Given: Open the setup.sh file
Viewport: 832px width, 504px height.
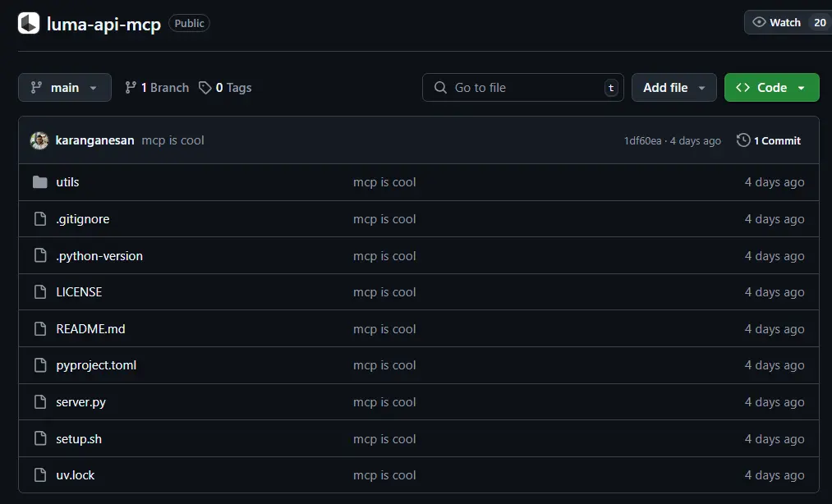Looking at the screenshot, I should (79, 439).
